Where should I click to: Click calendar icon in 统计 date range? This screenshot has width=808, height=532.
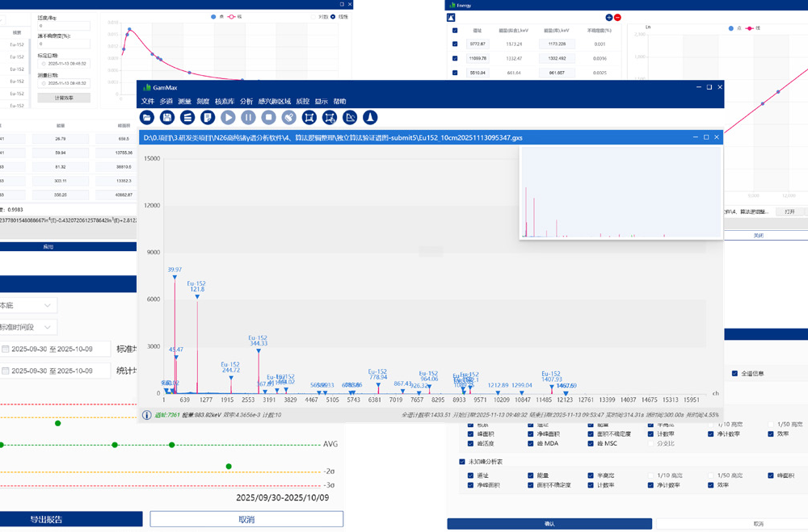(5, 371)
